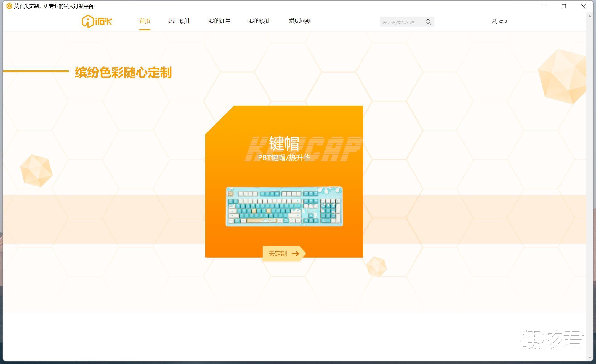Viewport: 596px width, 364px height.
Task: Click the iRocks logo in header
Action: tap(97, 21)
